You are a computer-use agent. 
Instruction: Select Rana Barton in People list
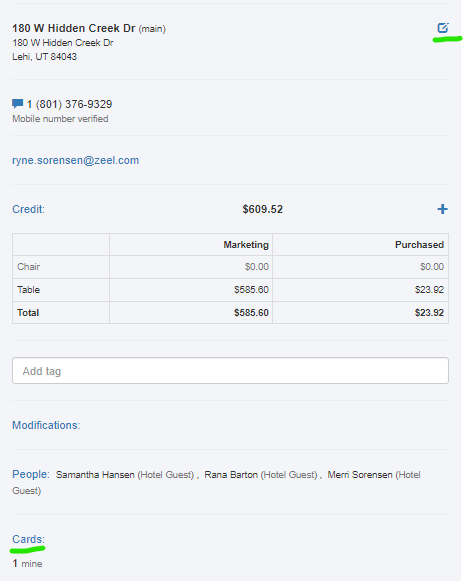pyautogui.click(x=231, y=475)
